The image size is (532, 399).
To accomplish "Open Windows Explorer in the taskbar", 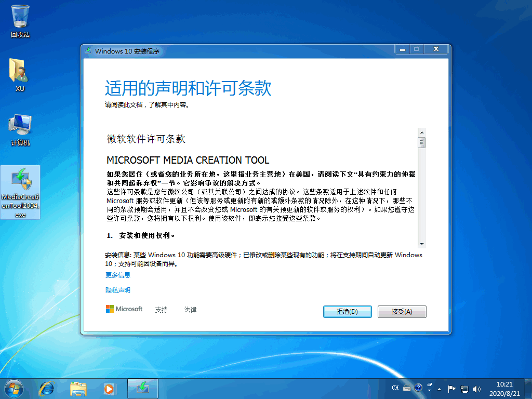I will tap(78, 389).
